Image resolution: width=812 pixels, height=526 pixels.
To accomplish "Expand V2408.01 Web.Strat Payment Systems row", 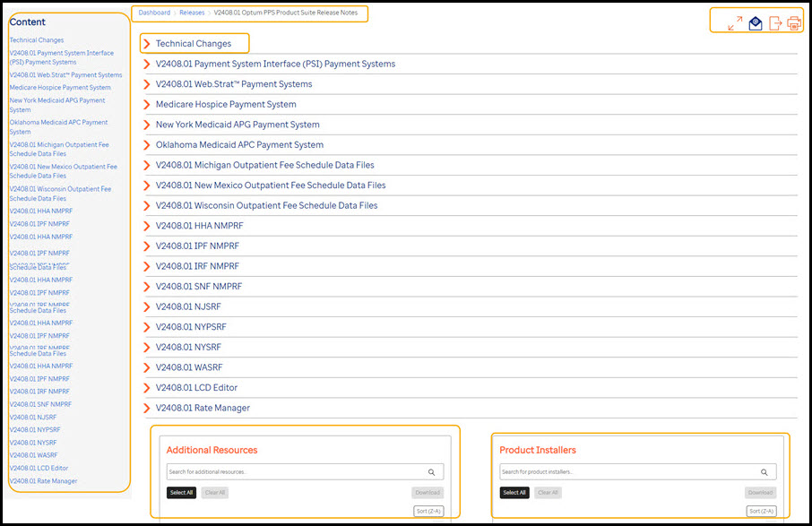I will coord(471,84).
